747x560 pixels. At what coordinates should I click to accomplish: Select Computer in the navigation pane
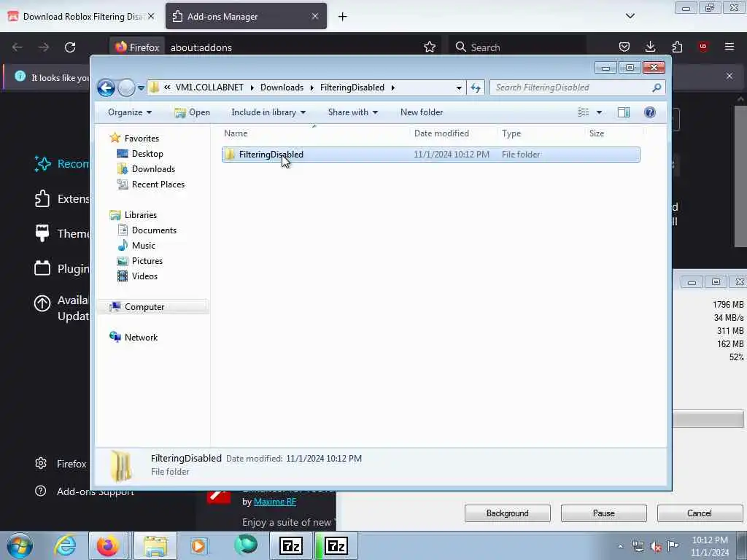(x=144, y=307)
